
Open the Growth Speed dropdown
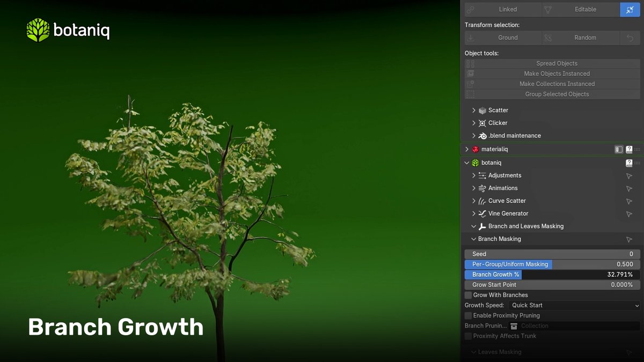coord(574,306)
